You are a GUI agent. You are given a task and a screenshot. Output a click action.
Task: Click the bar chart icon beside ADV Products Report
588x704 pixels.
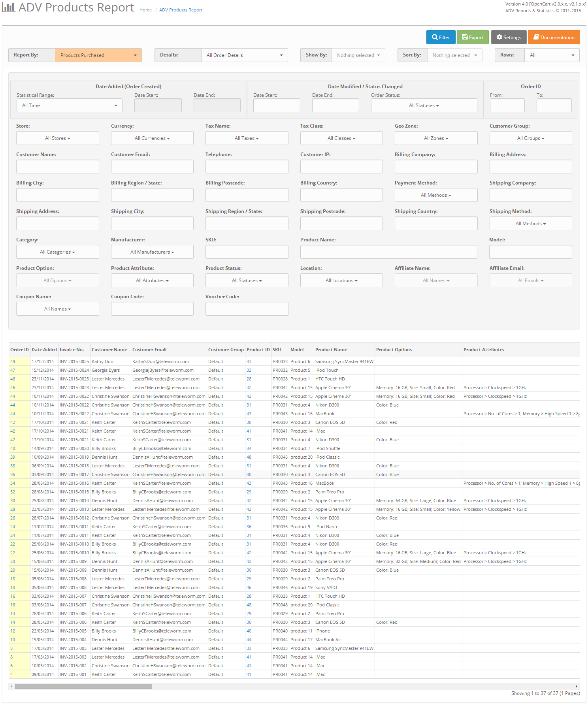pos(9,8)
